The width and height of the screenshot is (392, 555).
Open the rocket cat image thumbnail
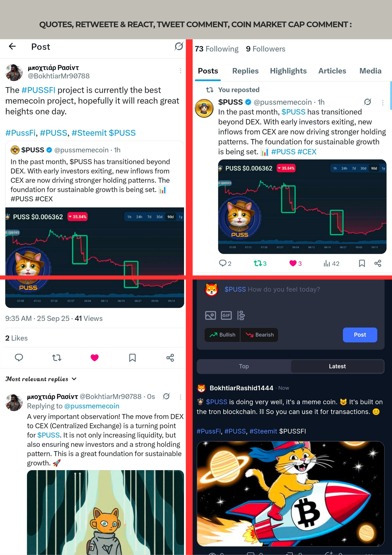[290, 493]
